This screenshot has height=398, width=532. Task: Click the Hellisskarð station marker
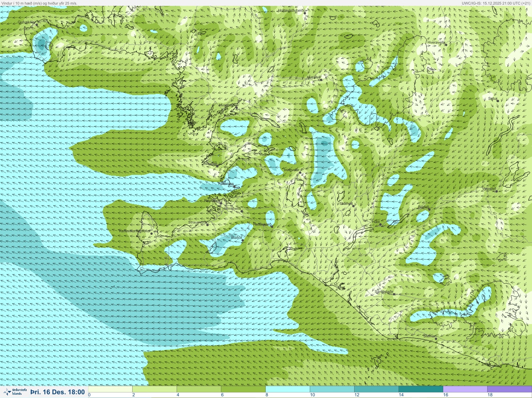pos(272,226)
